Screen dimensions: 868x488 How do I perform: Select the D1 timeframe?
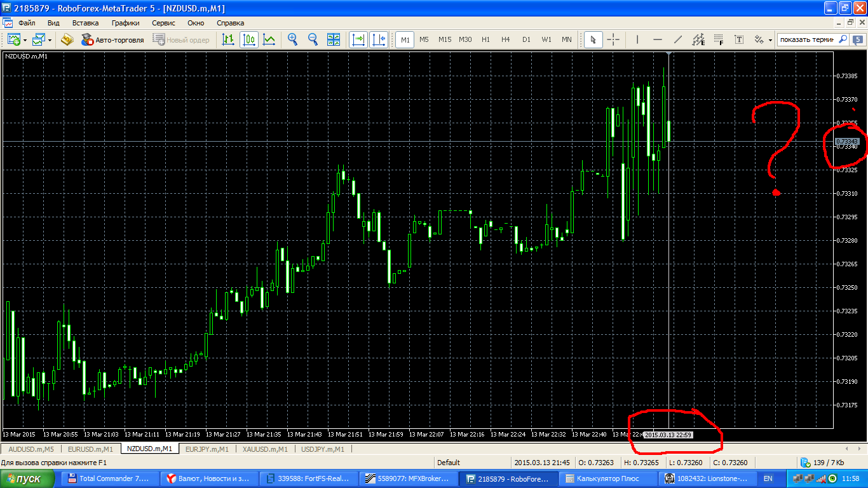pos(526,39)
